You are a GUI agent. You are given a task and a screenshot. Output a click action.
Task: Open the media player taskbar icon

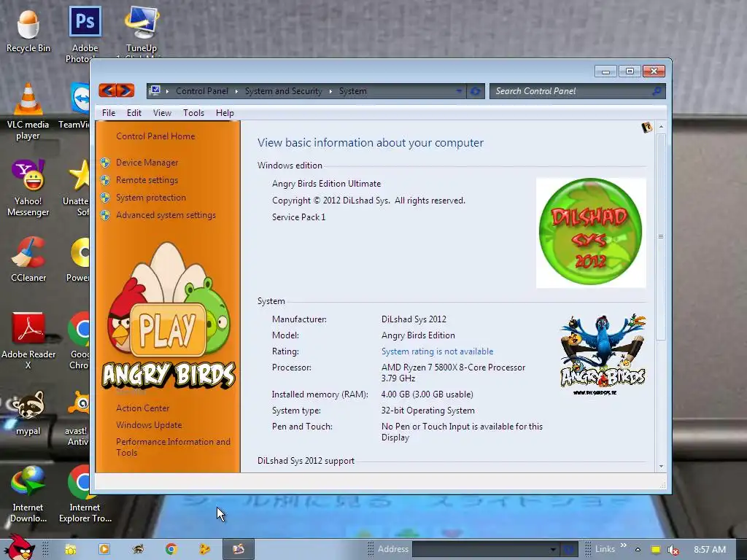(x=104, y=549)
